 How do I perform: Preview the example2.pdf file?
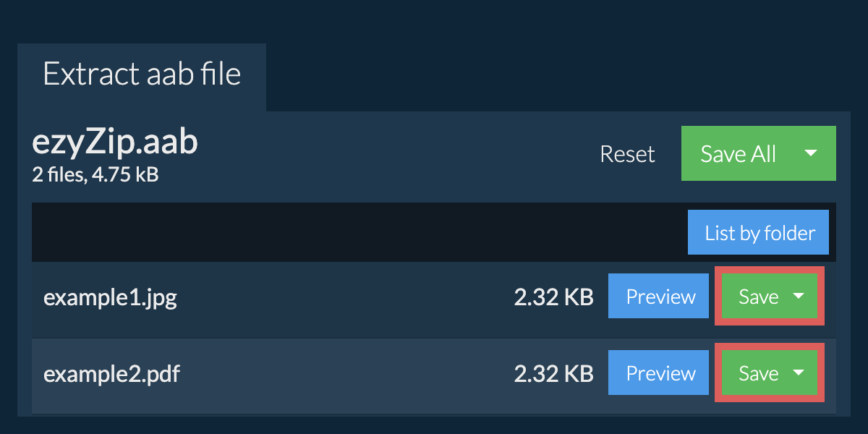point(660,373)
